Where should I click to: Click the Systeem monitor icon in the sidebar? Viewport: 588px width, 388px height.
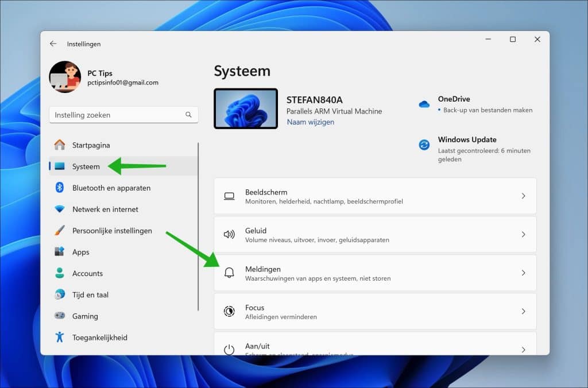tap(60, 166)
